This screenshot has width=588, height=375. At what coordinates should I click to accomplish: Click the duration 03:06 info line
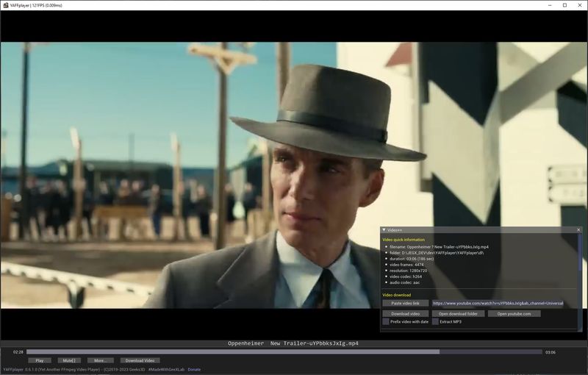coord(412,259)
